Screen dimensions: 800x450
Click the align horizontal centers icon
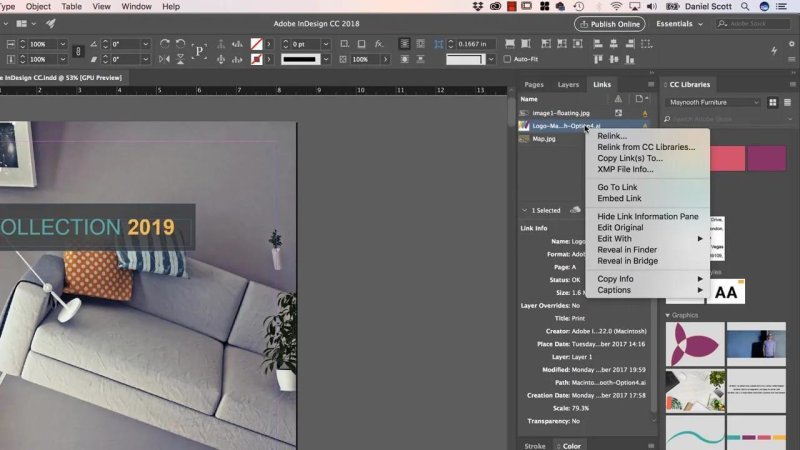(614, 44)
